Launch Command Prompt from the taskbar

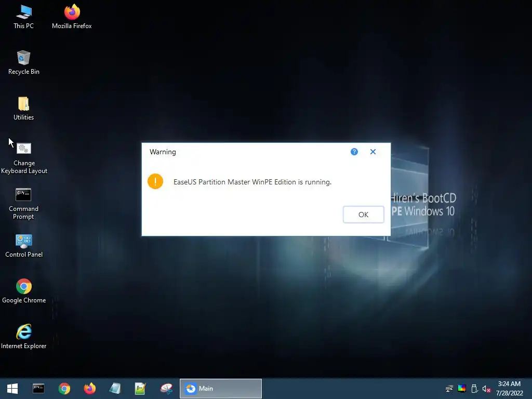coord(38,389)
